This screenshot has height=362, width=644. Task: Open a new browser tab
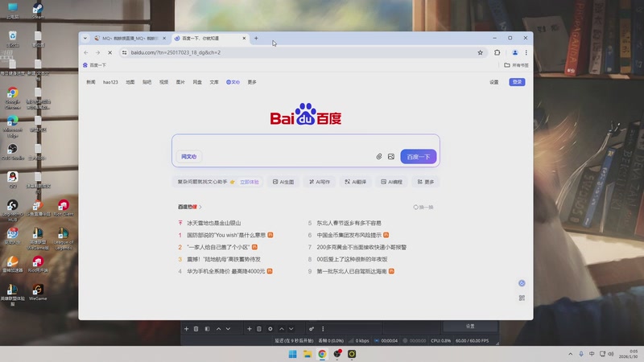256,38
